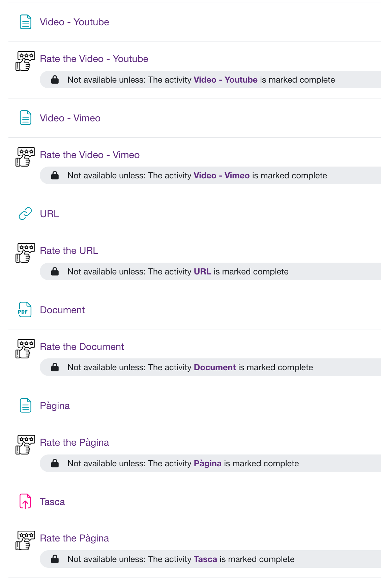Screen dimensions: 381x588
Task: Click the lock icon in the Vimeo restriction
Action: [x=55, y=176]
